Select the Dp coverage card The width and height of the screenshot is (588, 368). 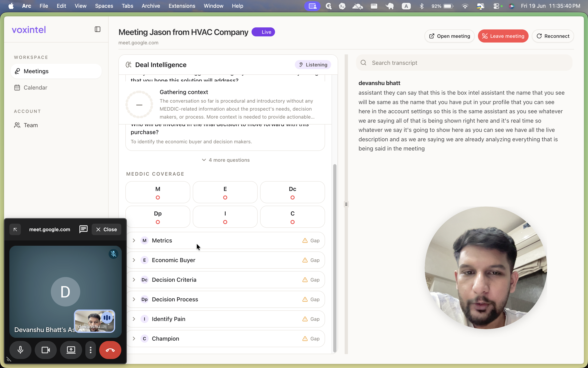[158, 217]
